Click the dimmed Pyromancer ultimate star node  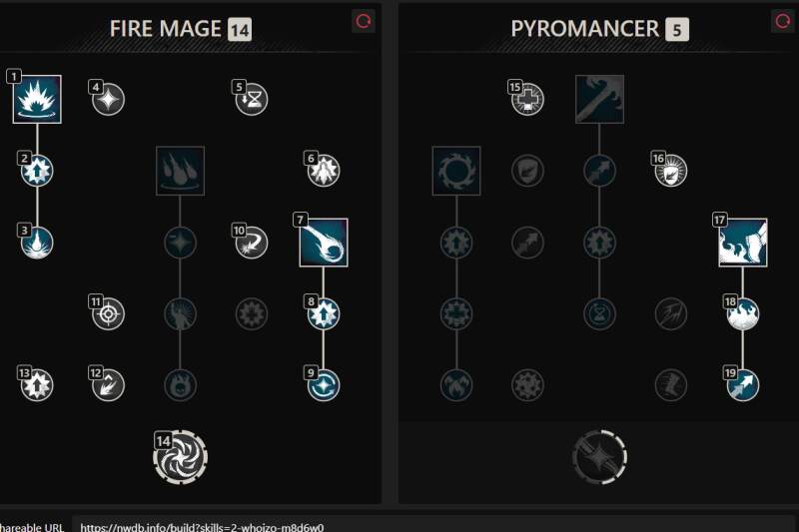click(600, 457)
